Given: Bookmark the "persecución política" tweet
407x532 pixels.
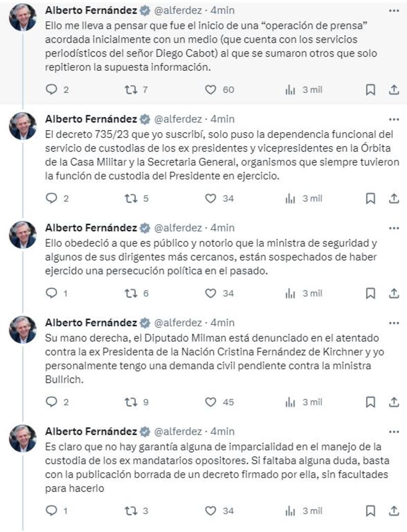Looking at the screenshot, I should (370, 293).
